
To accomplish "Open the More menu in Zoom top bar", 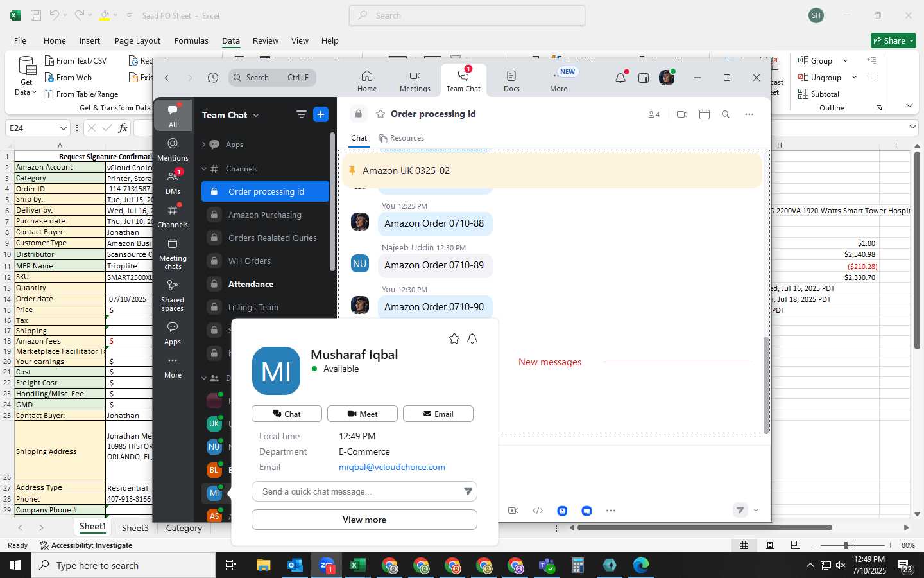I will (558, 81).
